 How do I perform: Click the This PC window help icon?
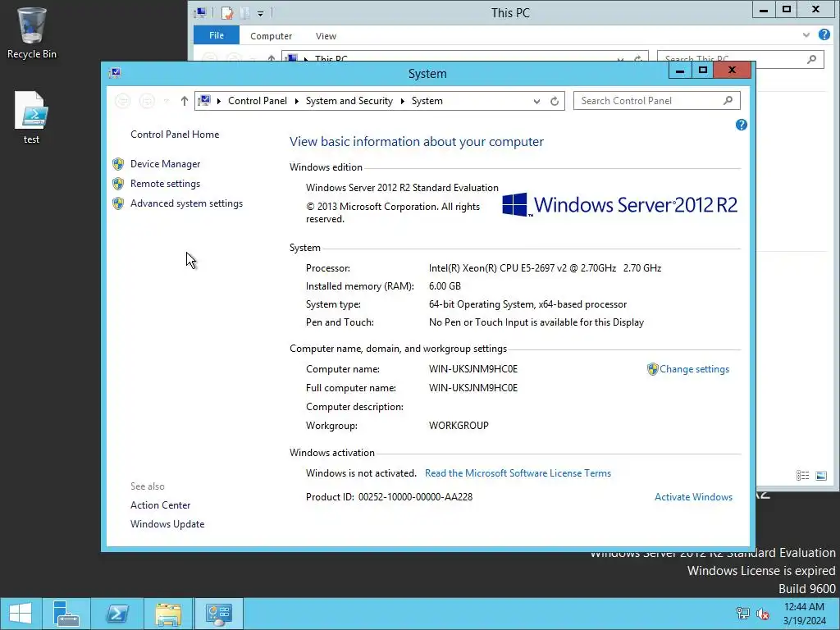coord(824,34)
